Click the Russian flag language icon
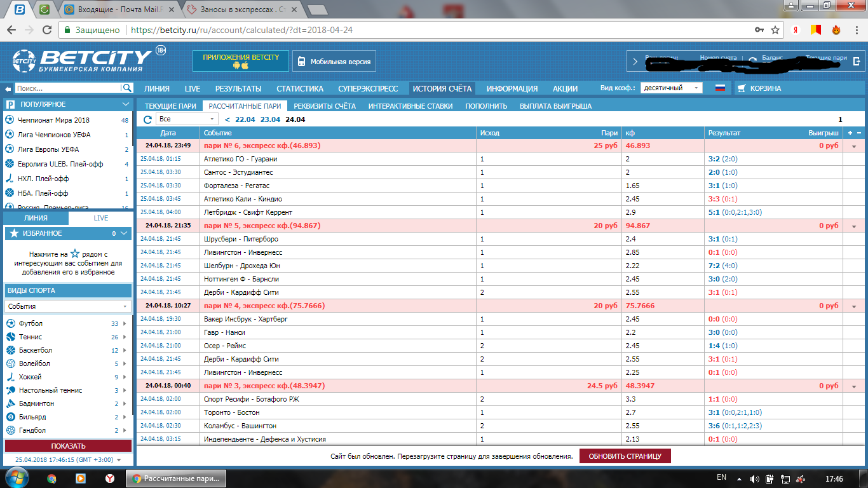 (x=720, y=88)
